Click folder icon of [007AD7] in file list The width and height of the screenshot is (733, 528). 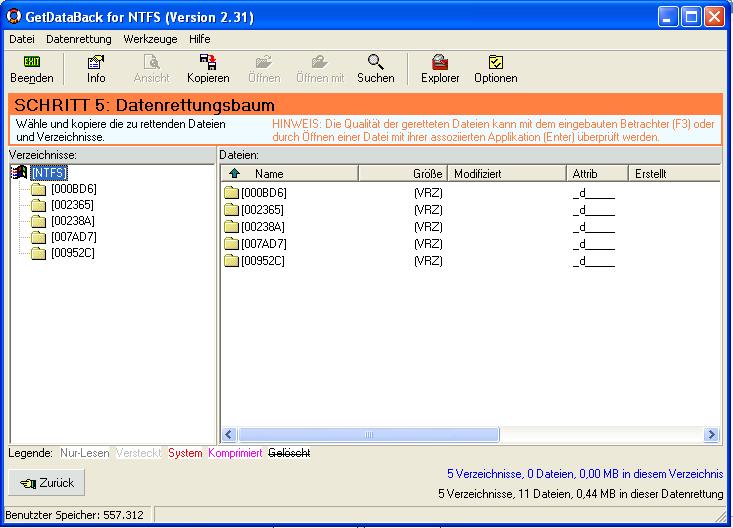point(231,244)
